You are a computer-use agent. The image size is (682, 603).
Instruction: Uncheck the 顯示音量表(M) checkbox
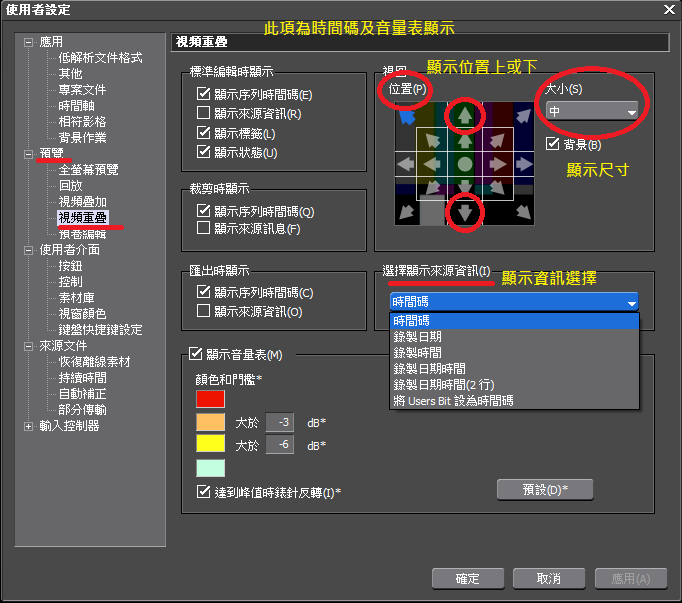click(196, 354)
